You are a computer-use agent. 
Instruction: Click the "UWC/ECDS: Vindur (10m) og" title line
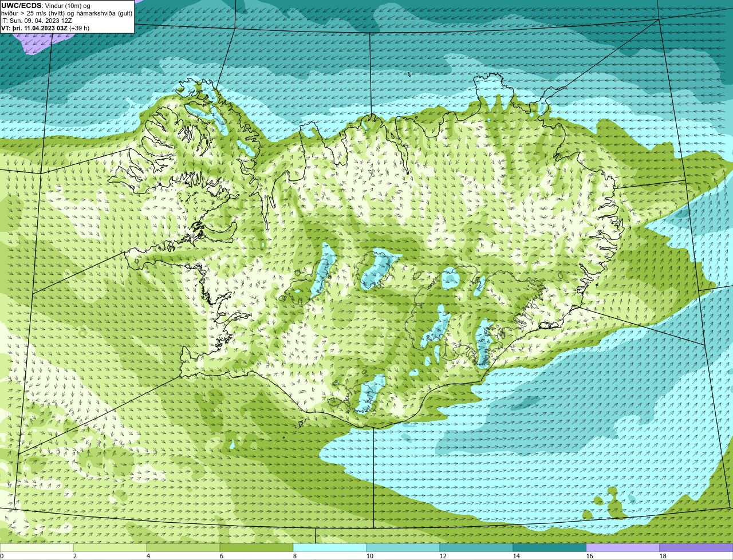(46, 6)
